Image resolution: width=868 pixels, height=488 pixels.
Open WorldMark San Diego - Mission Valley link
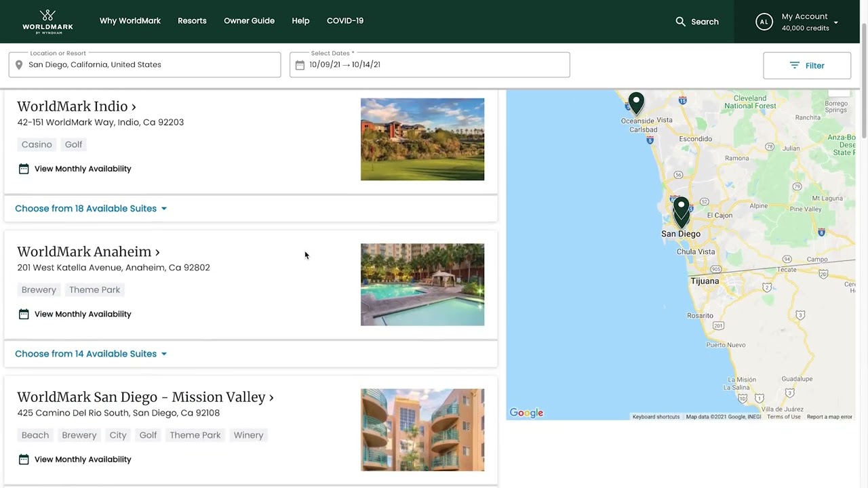point(146,397)
